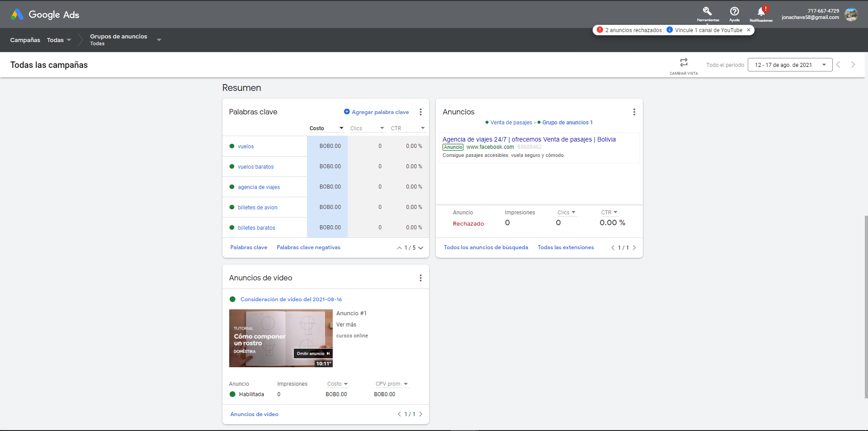Open Palabras clave negativas link
868x431 pixels.
[308, 247]
